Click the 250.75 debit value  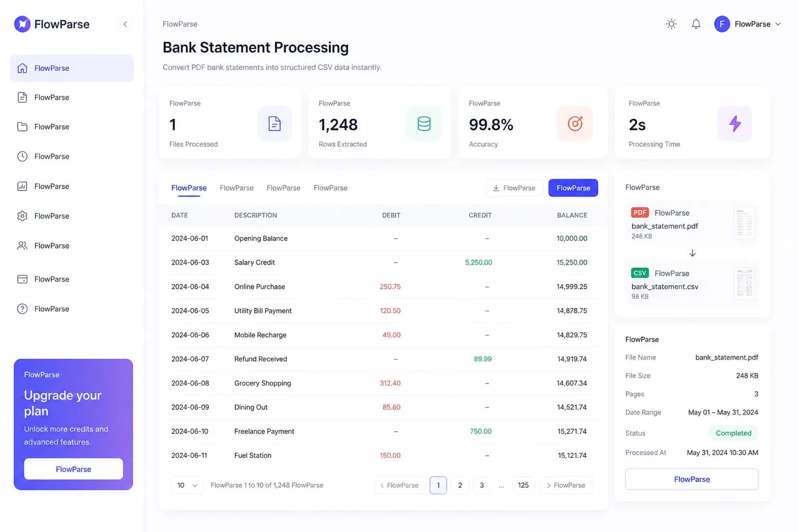pos(390,287)
